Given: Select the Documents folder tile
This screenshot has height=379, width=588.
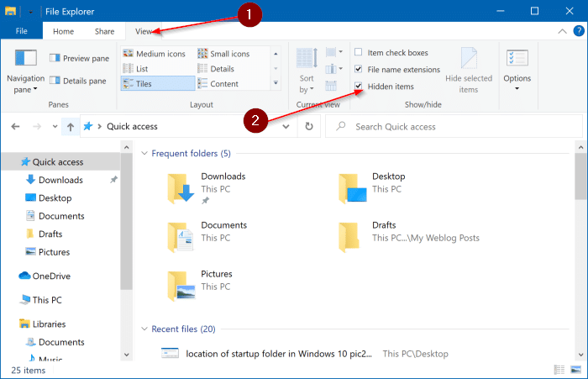Looking at the screenshot, I should (x=207, y=237).
